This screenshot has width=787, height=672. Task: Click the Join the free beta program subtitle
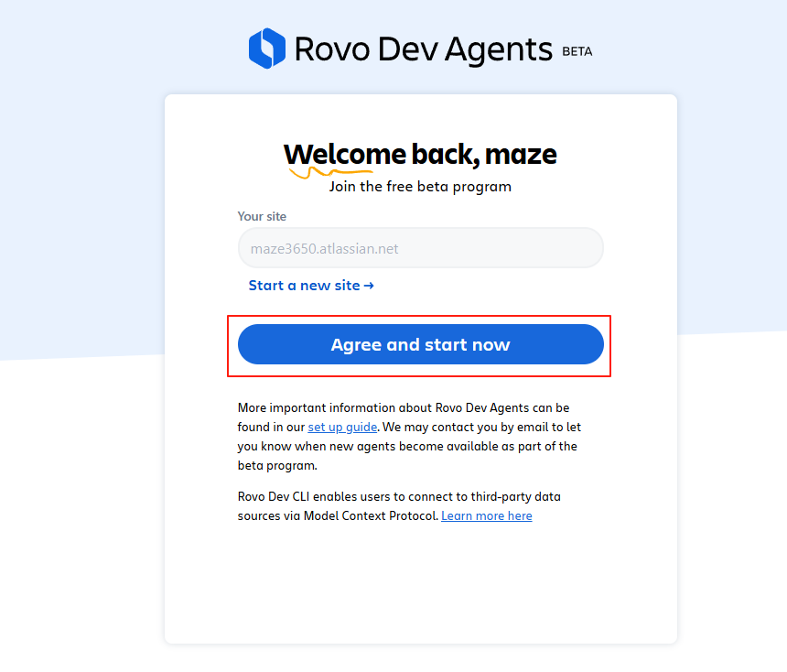click(420, 186)
